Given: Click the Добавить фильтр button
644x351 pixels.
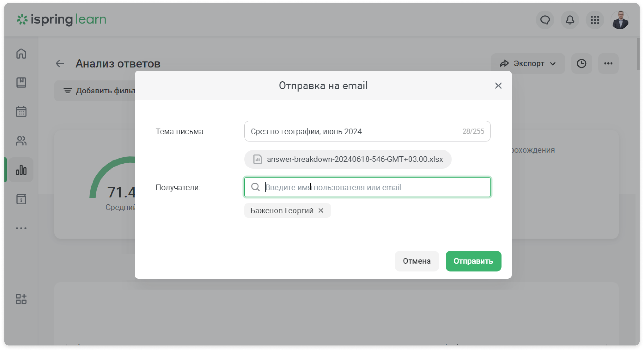Looking at the screenshot, I should [x=95, y=91].
